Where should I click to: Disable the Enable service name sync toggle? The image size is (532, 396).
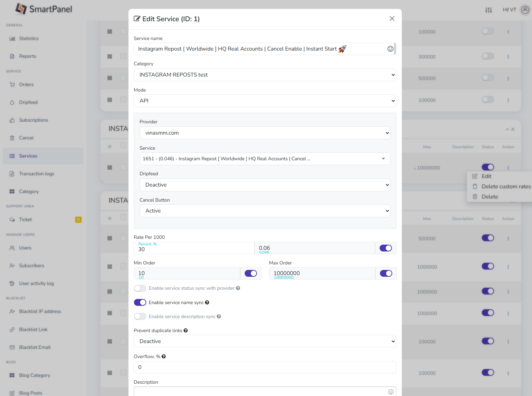click(x=140, y=302)
